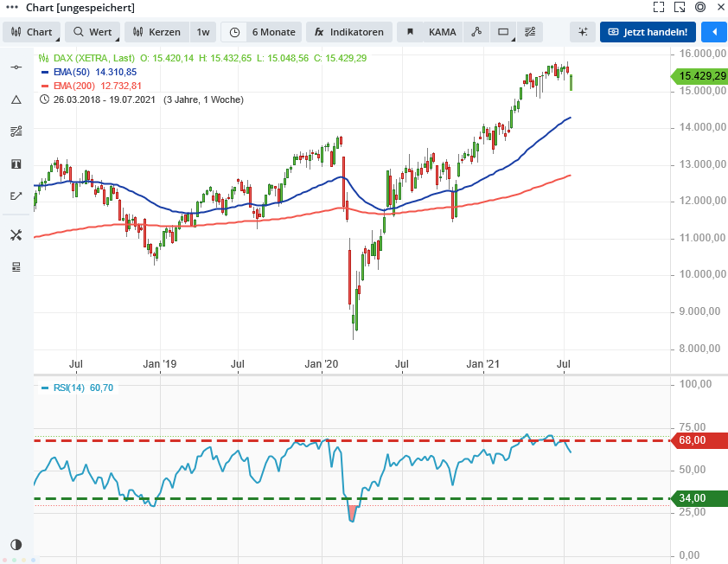The image size is (728, 564).
Task: Click the fullscreen icon at top right
Action: (x=659, y=7)
